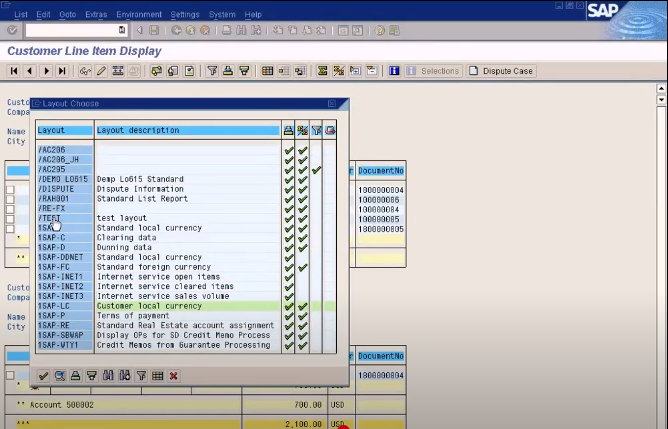The width and height of the screenshot is (668, 429).
Task: Set filter using main toolbar funnel
Action: 212,71
